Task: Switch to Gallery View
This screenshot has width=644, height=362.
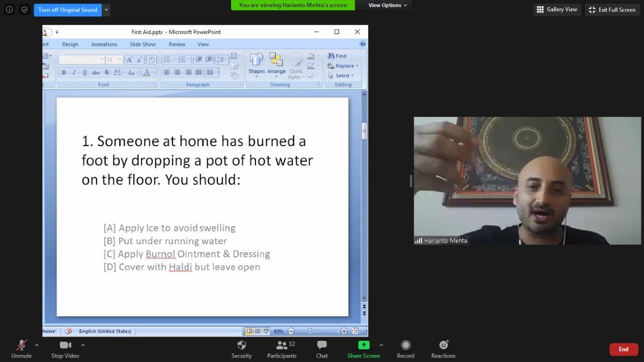Action: click(x=557, y=10)
